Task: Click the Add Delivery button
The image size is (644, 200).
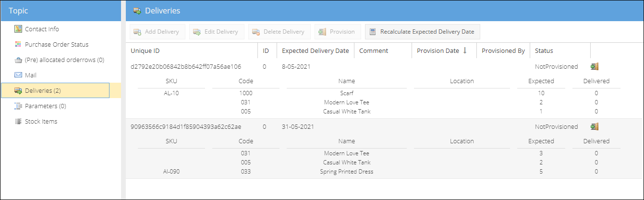Action: click(x=157, y=32)
